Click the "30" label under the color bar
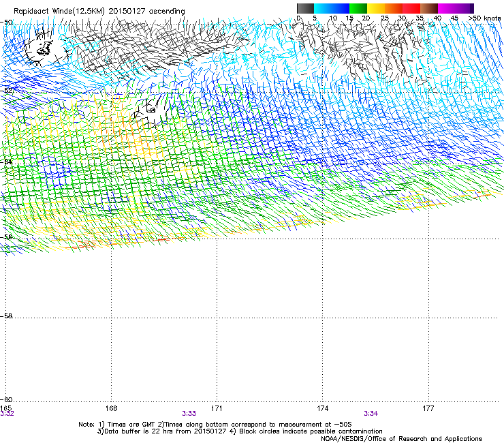Screen dimensions: 504x443 [x=402, y=18]
